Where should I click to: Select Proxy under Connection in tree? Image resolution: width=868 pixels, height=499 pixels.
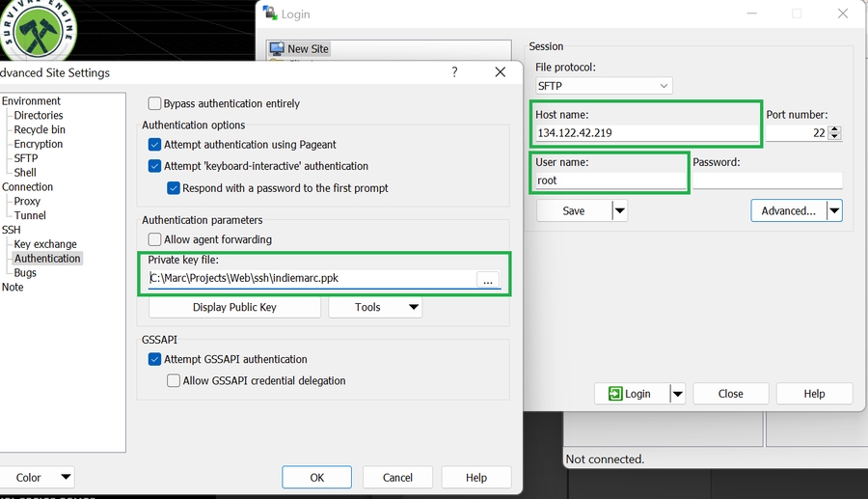tap(27, 202)
